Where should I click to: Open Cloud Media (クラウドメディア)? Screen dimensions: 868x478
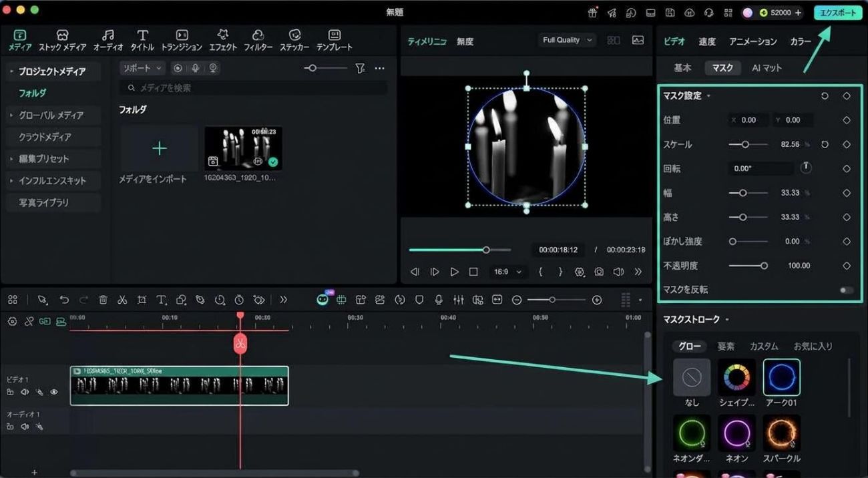45,137
